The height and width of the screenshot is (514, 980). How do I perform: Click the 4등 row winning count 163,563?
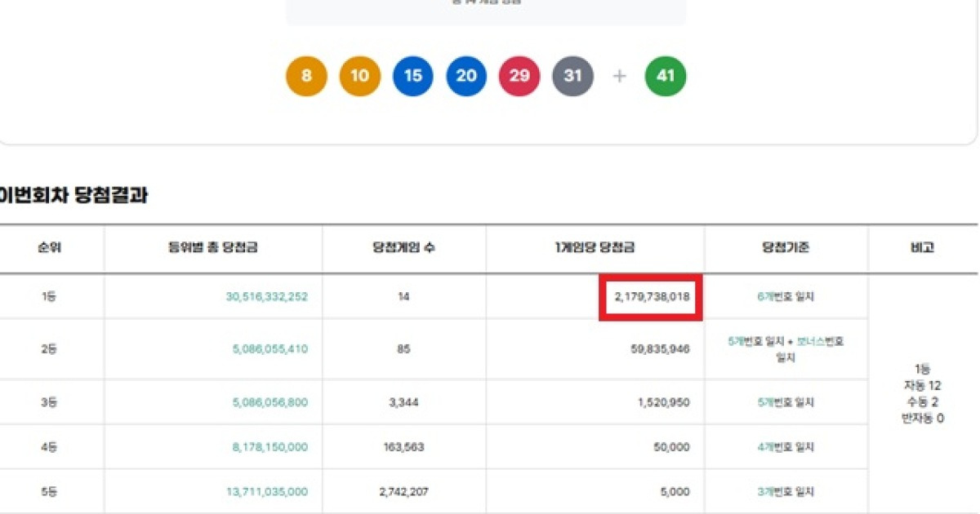pyautogui.click(x=403, y=446)
